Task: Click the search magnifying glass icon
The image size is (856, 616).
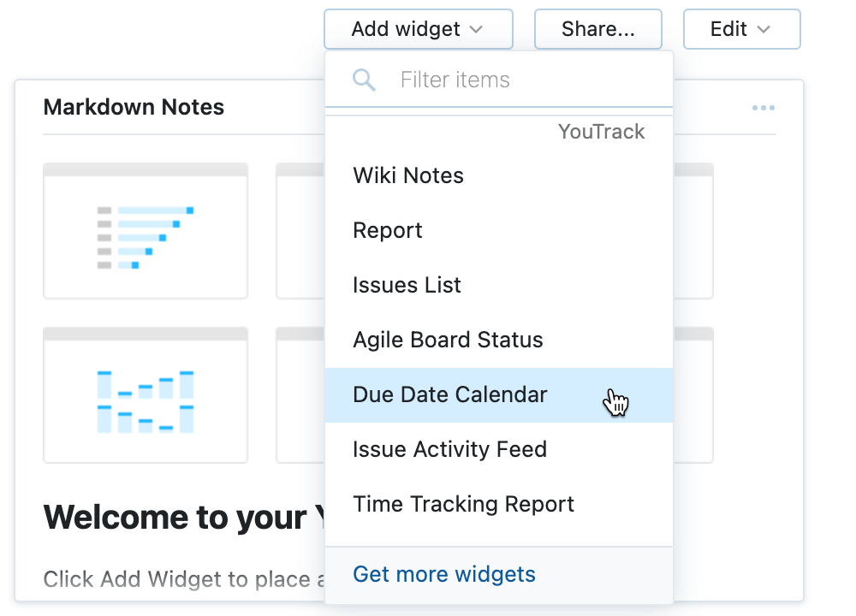Action: coord(364,80)
